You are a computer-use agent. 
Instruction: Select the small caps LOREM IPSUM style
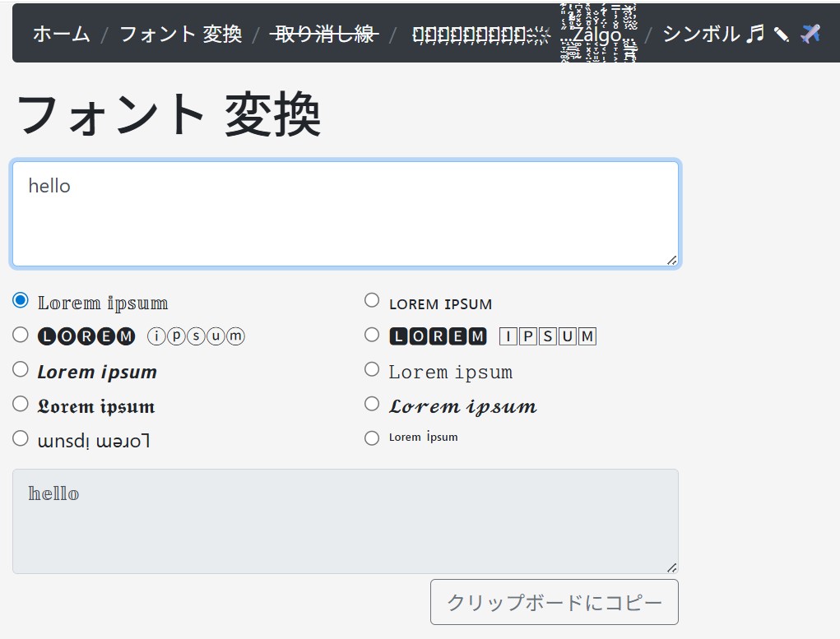click(x=372, y=301)
